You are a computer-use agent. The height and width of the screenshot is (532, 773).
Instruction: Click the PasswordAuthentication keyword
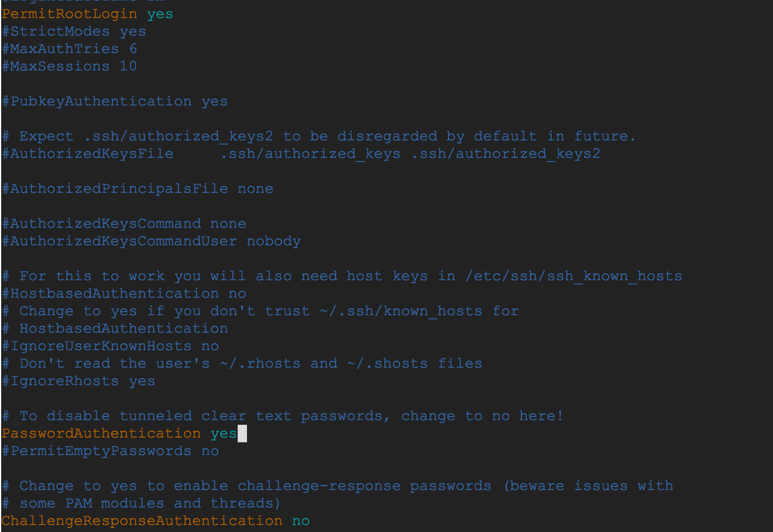101,434
